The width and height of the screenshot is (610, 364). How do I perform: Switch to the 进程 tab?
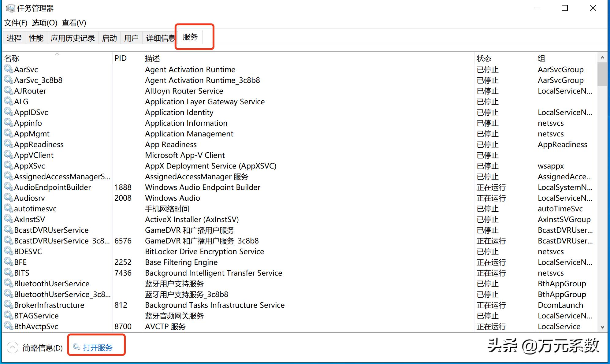tap(13, 38)
